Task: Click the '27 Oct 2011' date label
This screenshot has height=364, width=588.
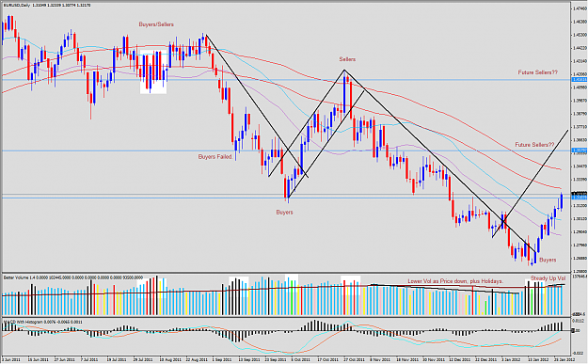Action: click(x=354, y=360)
